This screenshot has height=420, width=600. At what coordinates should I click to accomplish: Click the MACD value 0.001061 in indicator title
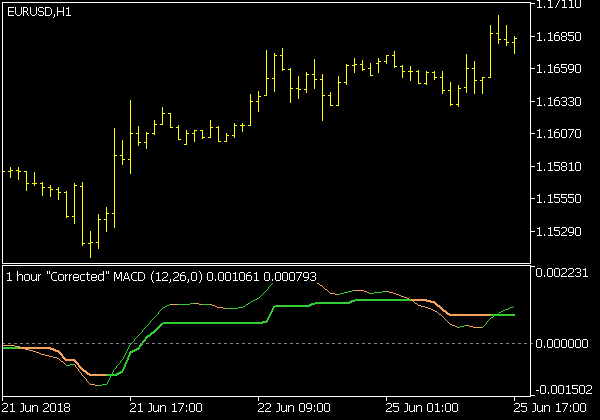click(x=233, y=277)
